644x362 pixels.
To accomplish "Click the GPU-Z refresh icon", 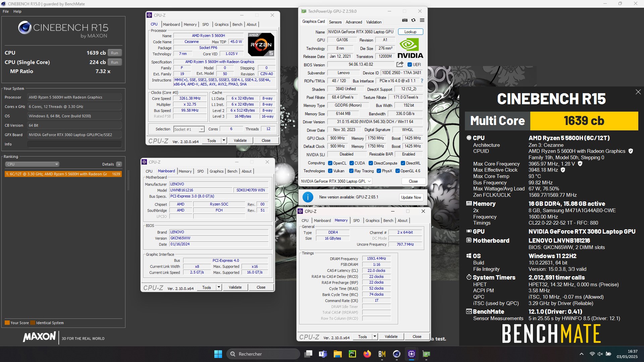I will (413, 20).
